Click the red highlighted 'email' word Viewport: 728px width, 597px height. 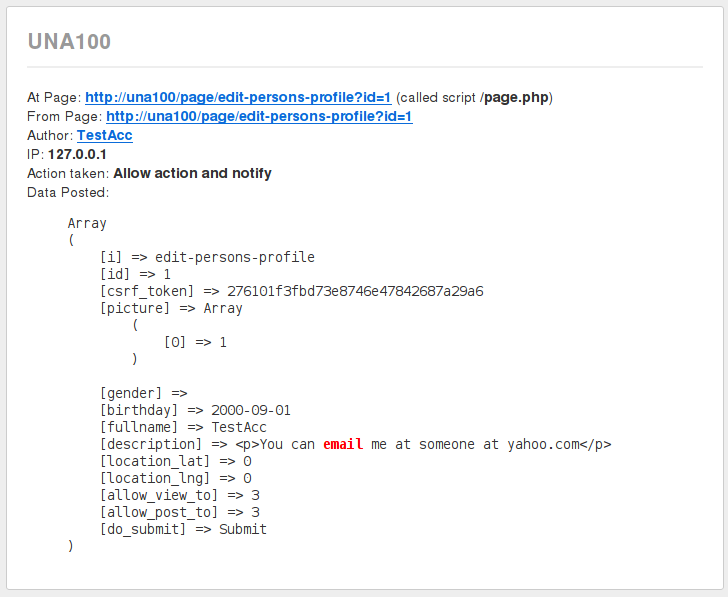pos(342,444)
